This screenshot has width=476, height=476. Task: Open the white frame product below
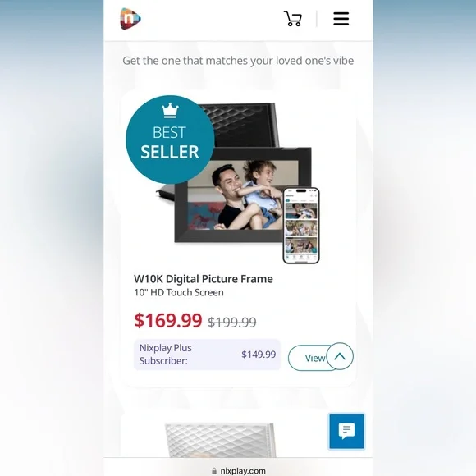(220, 440)
